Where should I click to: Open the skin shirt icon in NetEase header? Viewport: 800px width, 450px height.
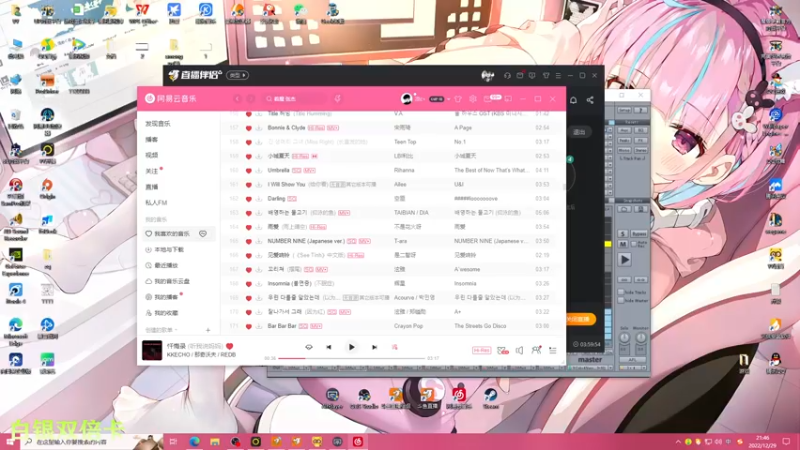click(458, 99)
